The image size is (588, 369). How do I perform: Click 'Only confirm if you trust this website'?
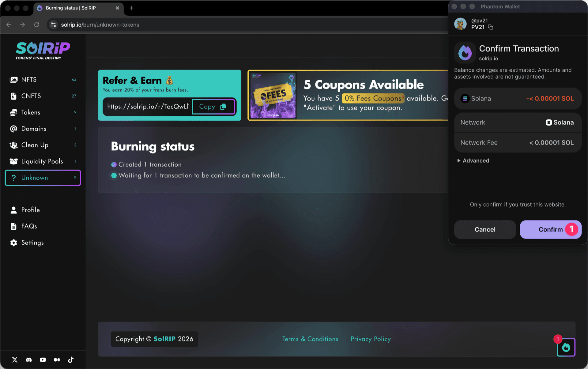click(518, 205)
